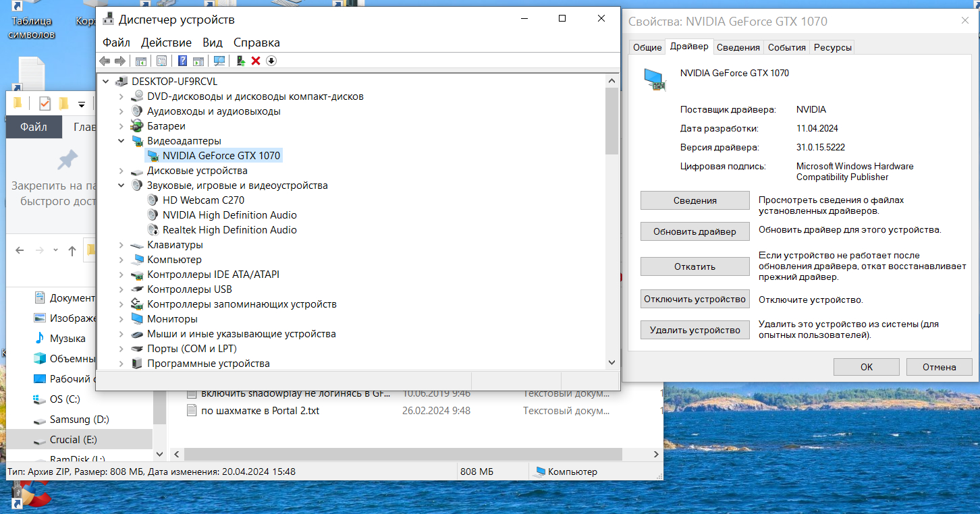Click the Properties checkmark icon in Explorer title bar
This screenshot has width=980, height=514.
pos(45,103)
